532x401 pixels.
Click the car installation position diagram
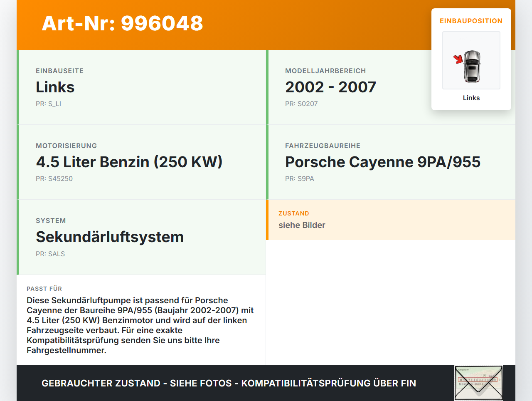pyautogui.click(x=471, y=60)
